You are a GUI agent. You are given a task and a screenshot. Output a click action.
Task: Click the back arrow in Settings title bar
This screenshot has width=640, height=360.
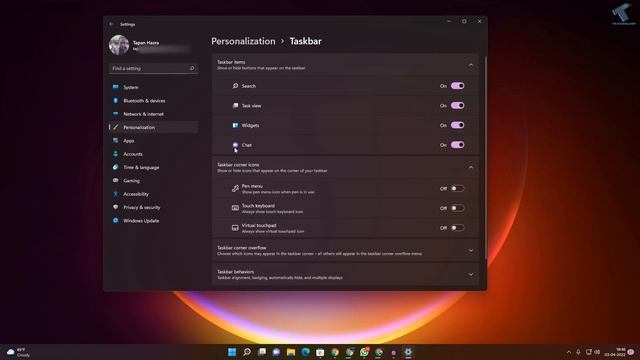coord(111,24)
